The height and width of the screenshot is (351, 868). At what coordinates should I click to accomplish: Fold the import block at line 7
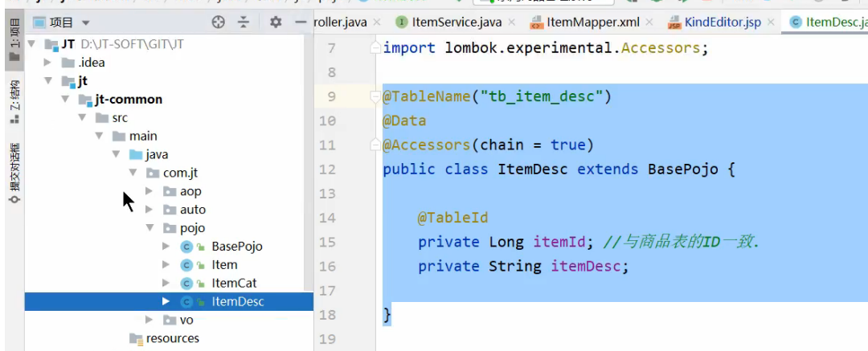coord(376,47)
